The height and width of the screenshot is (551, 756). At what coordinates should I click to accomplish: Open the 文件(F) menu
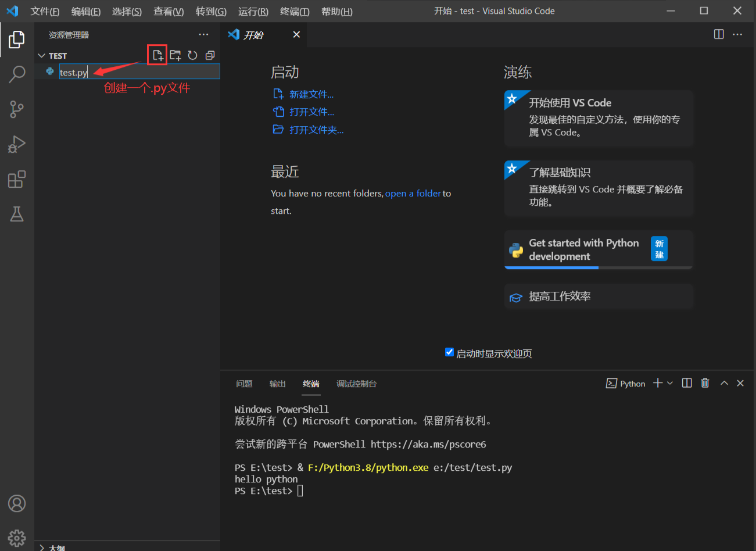pos(45,11)
